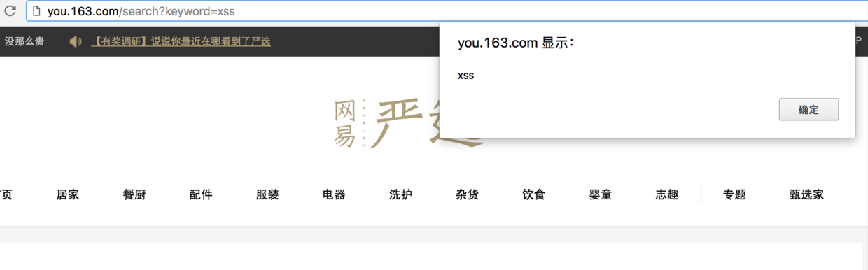
Task: Open the 有奖调研 survey link
Action: pyautogui.click(x=181, y=41)
